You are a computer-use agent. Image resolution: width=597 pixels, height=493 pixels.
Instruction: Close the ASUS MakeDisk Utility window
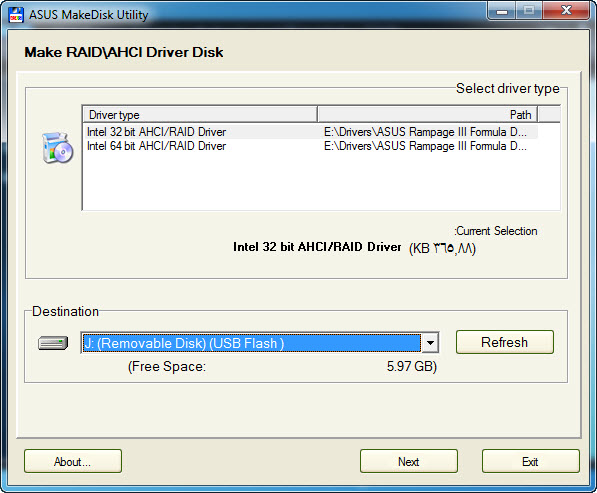pos(566,11)
